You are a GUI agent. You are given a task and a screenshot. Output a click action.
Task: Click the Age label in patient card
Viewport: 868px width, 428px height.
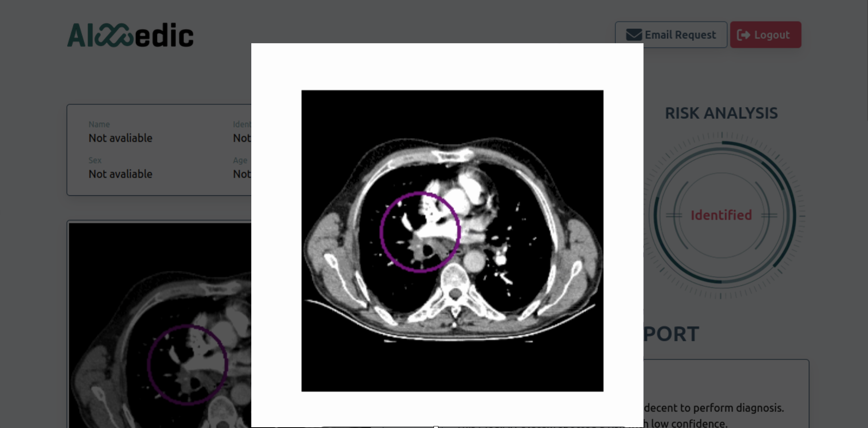(x=240, y=160)
